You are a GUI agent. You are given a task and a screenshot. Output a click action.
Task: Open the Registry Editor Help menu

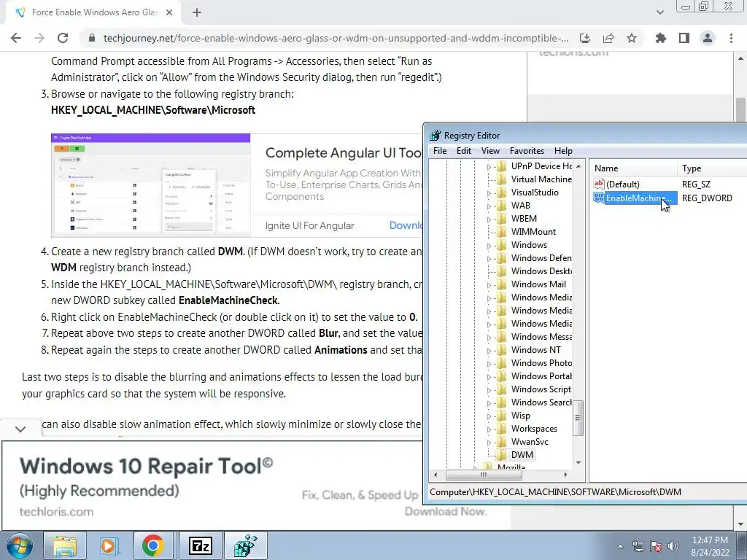563,151
